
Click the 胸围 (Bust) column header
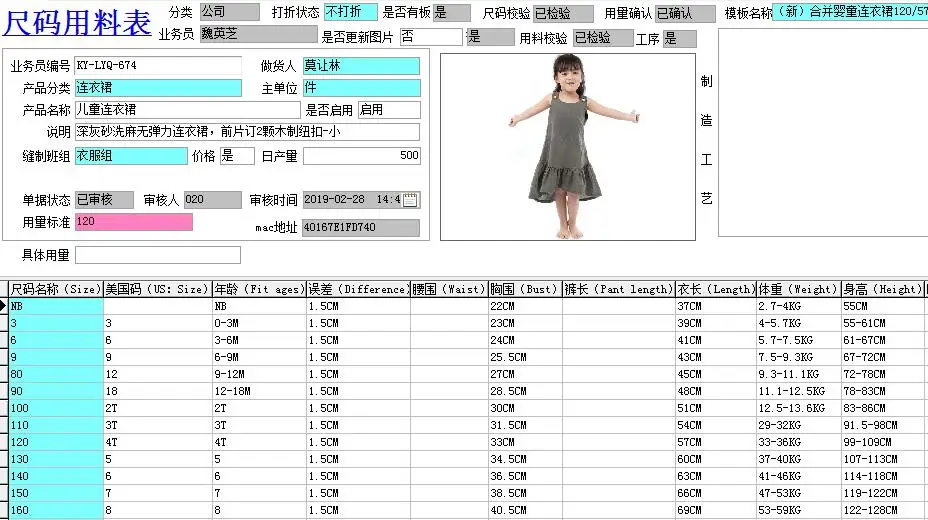point(524,289)
